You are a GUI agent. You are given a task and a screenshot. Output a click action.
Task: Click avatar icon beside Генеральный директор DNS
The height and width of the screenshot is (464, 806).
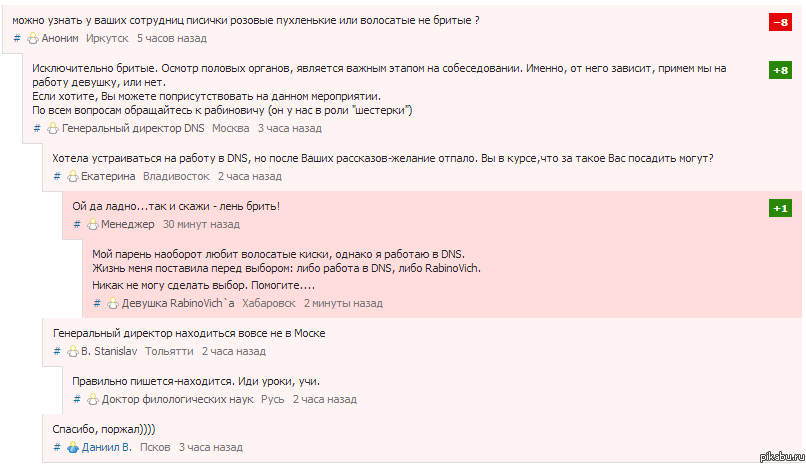53,129
